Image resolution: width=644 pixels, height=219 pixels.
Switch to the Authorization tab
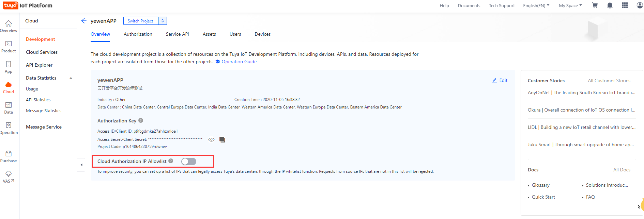pyautogui.click(x=138, y=34)
